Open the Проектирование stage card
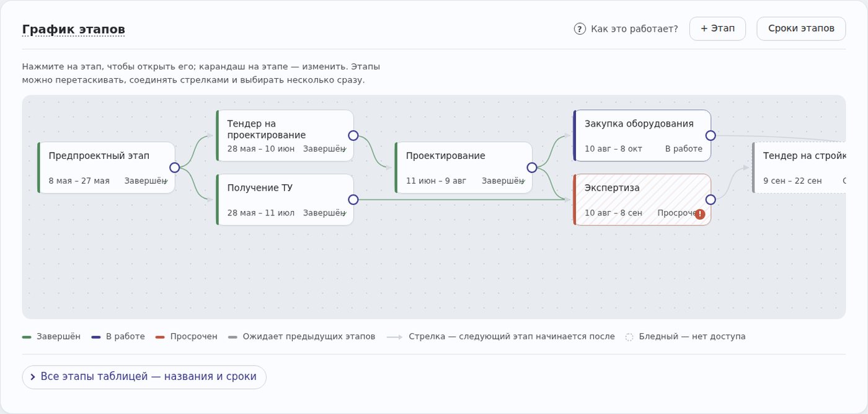This screenshot has height=414, width=868. pyautogui.click(x=463, y=168)
